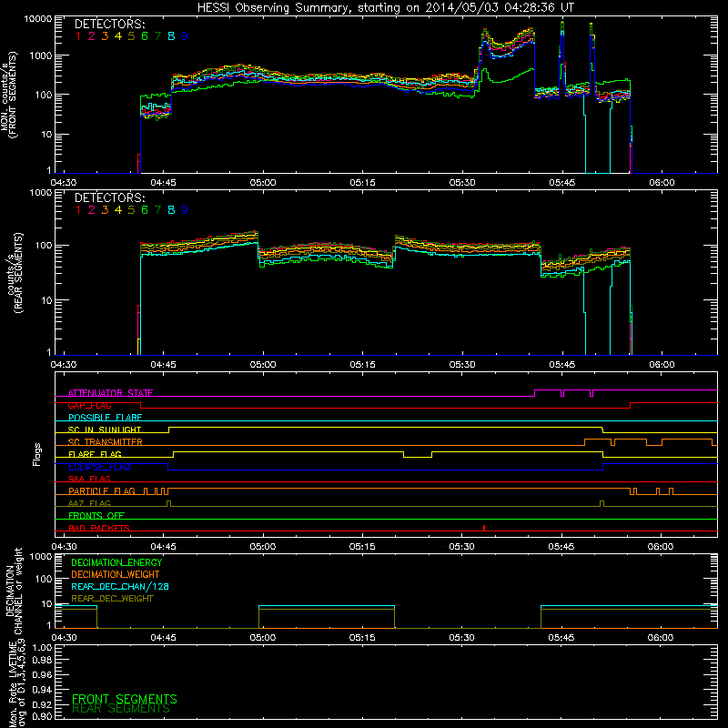Screen dimensions: 728x728
Task: Select detector 3 in the front segments legend
Action: [105, 36]
